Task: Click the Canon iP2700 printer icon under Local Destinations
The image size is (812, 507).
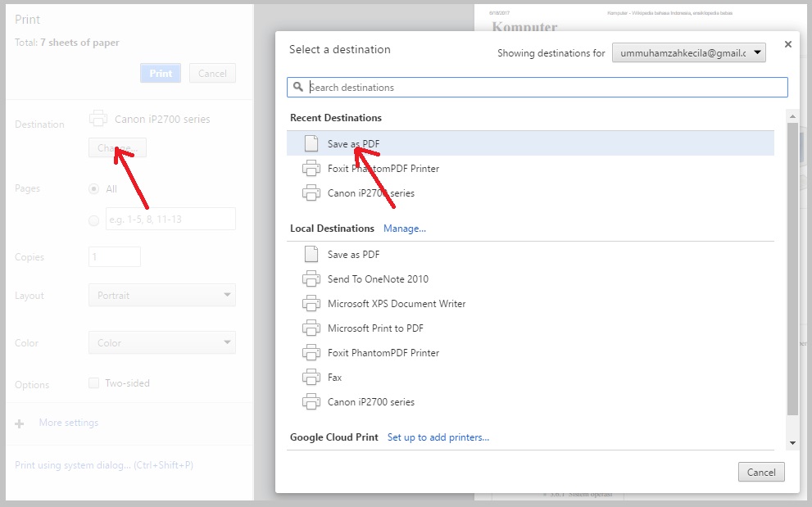Action: tap(311, 402)
